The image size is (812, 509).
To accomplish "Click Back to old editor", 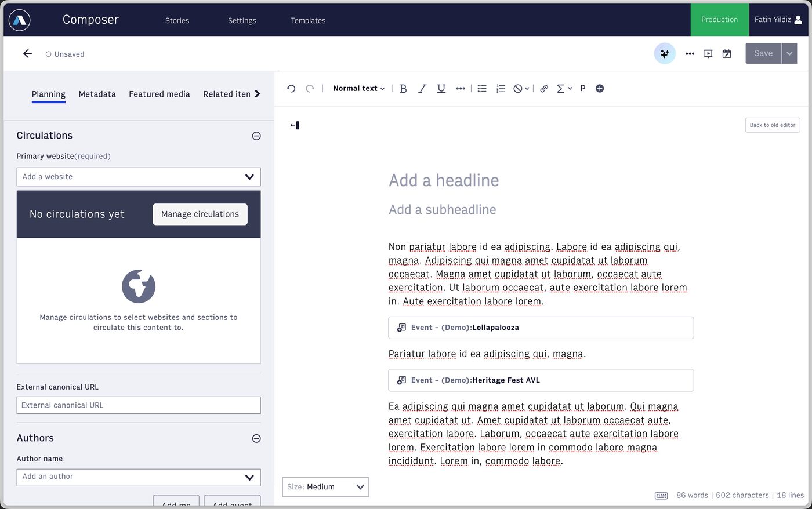I will click(773, 125).
